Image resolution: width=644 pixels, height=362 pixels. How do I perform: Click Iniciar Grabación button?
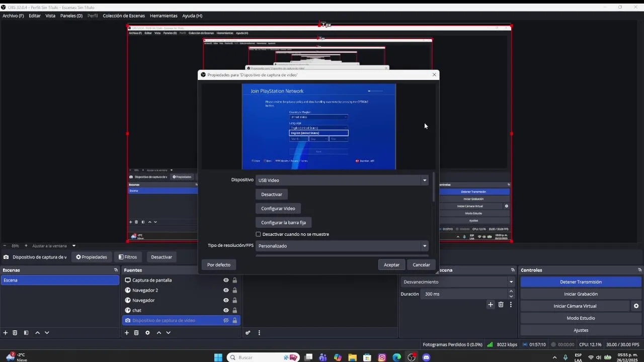click(581, 294)
